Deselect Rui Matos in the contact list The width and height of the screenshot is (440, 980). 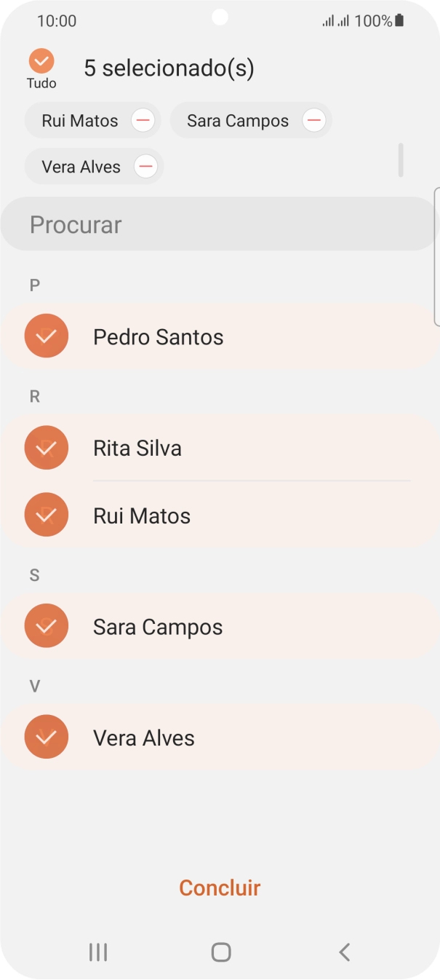(x=46, y=514)
